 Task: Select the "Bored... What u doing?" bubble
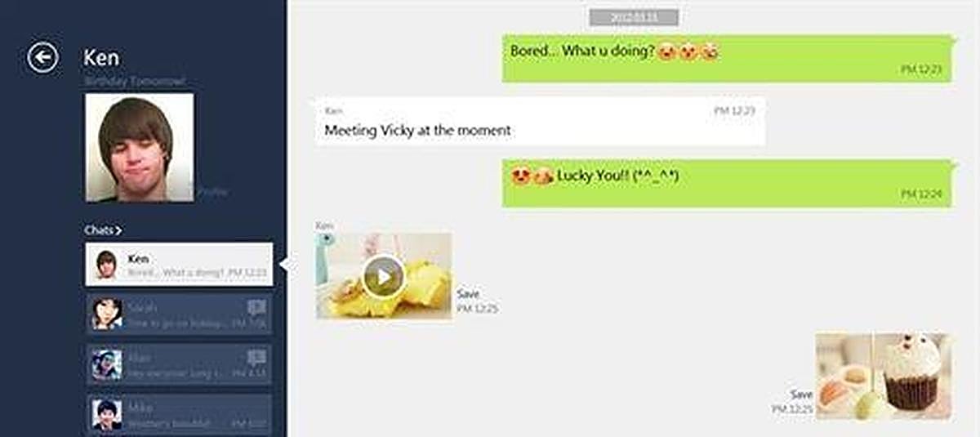[728, 58]
